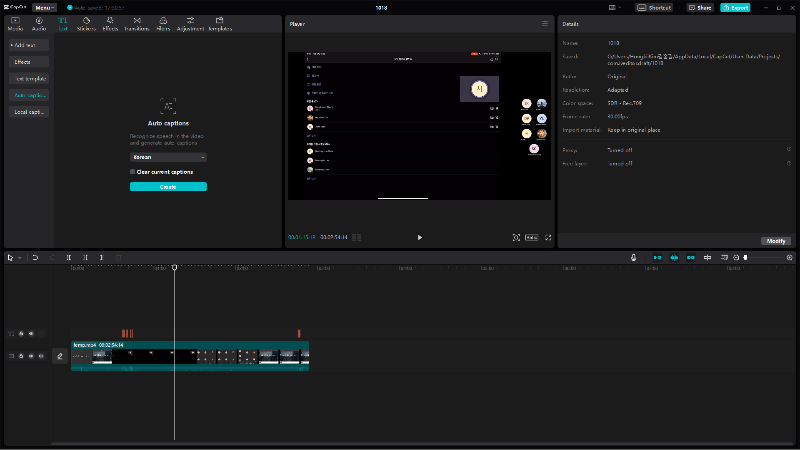The image size is (800, 450).
Task: Toggle the preview axis
Action: [x=707, y=258]
